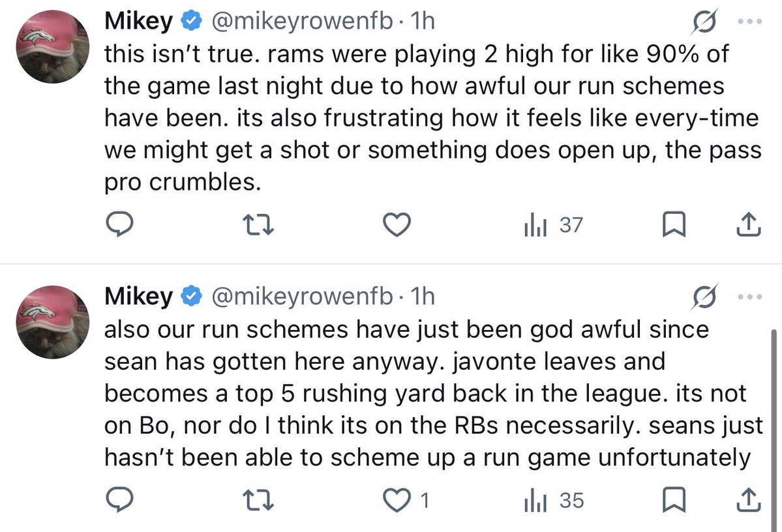
Task: Open the Grok slash icon on second tweet
Action: tap(704, 297)
